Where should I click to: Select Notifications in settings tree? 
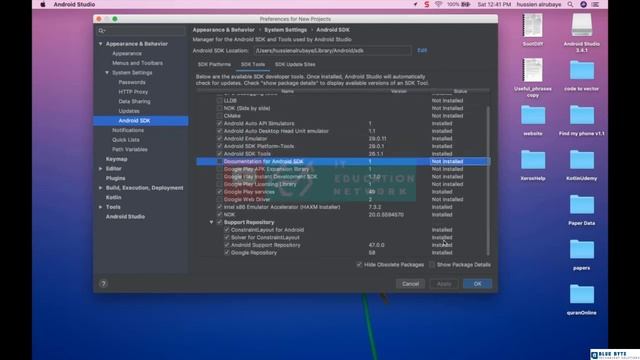coord(128,130)
